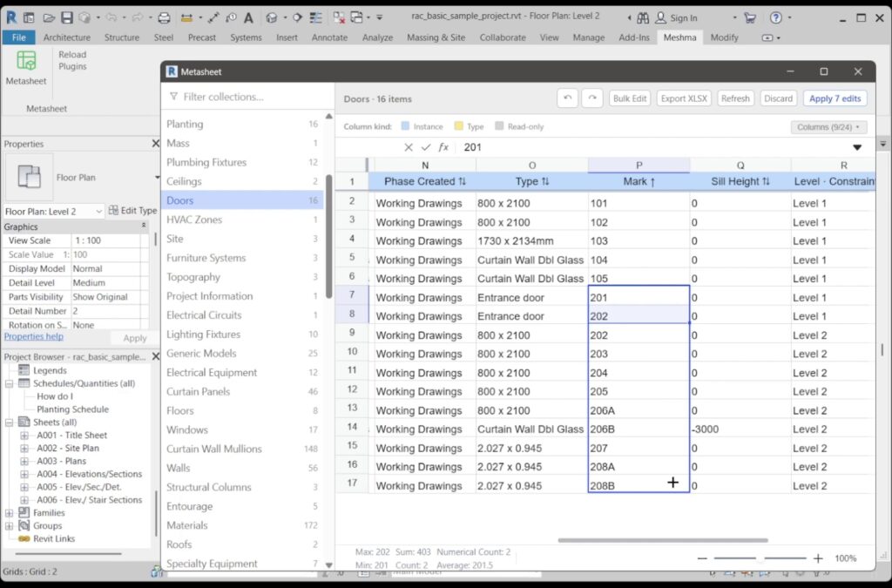Open the Columns (9/24) dropdown
The width and height of the screenshot is (892, 588).
[828, 127]
